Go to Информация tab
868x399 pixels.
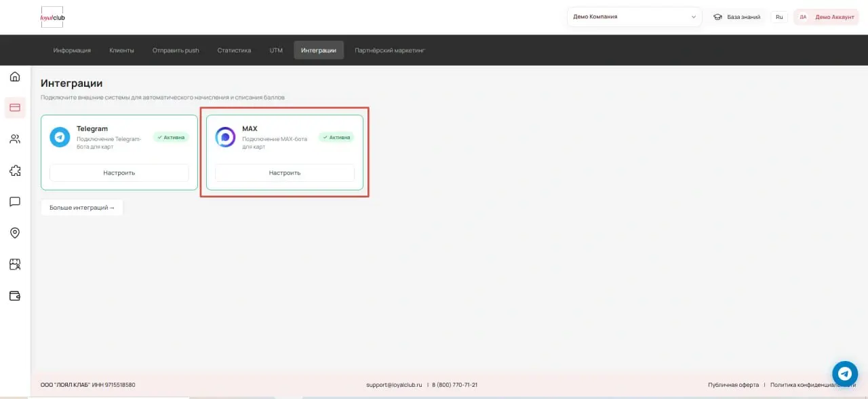(x=72, y=50)
